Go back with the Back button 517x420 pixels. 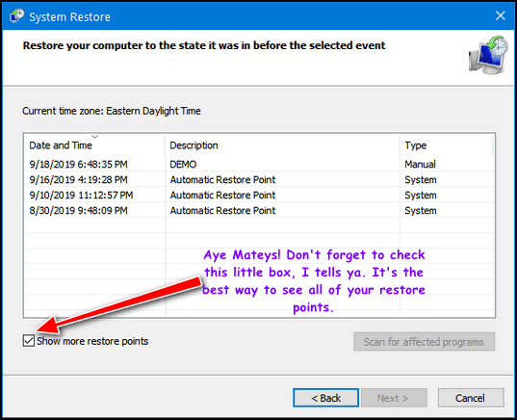point(325,398)
